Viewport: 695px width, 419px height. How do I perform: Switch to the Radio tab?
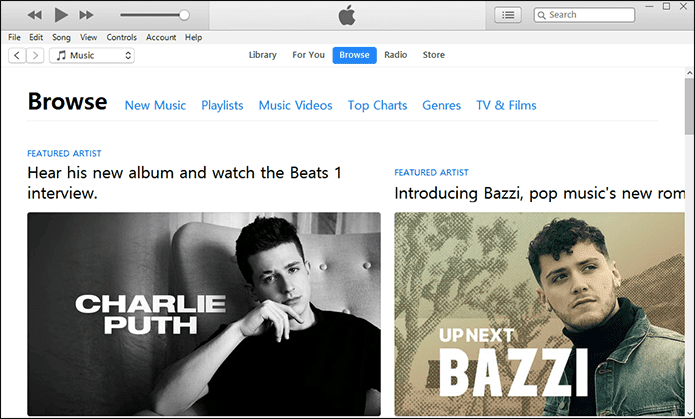pos(395,55)
